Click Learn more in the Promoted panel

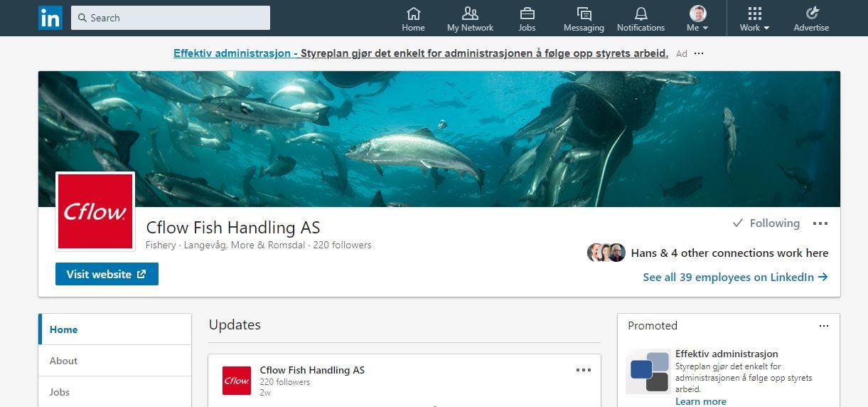[701, 401]
